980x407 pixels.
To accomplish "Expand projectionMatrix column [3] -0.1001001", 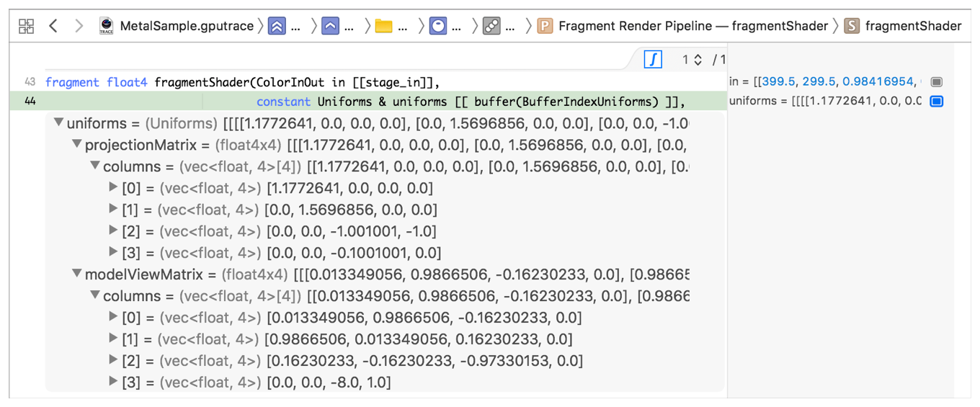I will pyautogui.click(x=113, y=252).
